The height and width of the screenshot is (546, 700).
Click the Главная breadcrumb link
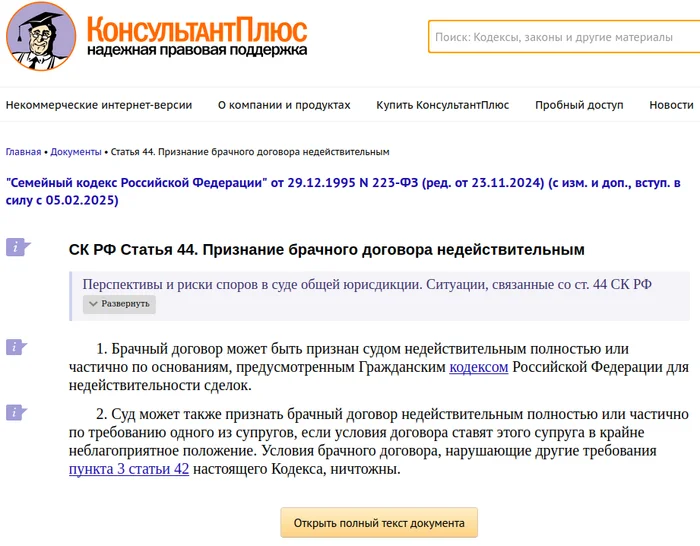pyautogui.click(x=23, y=152)
